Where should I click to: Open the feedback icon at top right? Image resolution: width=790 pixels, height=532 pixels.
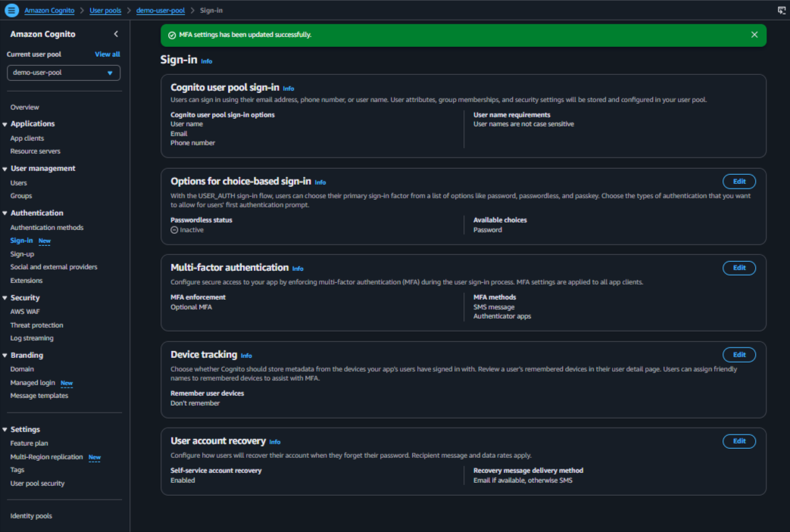tap(782, 10)
